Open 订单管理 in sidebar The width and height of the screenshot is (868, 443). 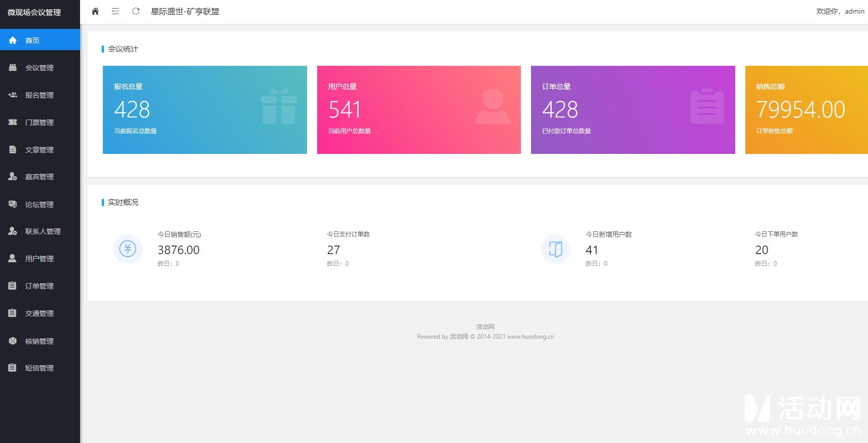click(40, 286)
